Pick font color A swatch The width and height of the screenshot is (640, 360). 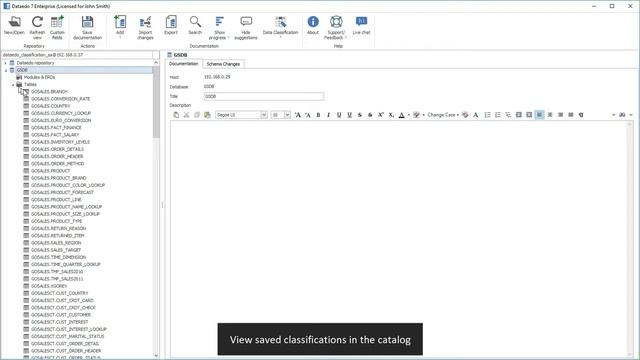point(402,115)
